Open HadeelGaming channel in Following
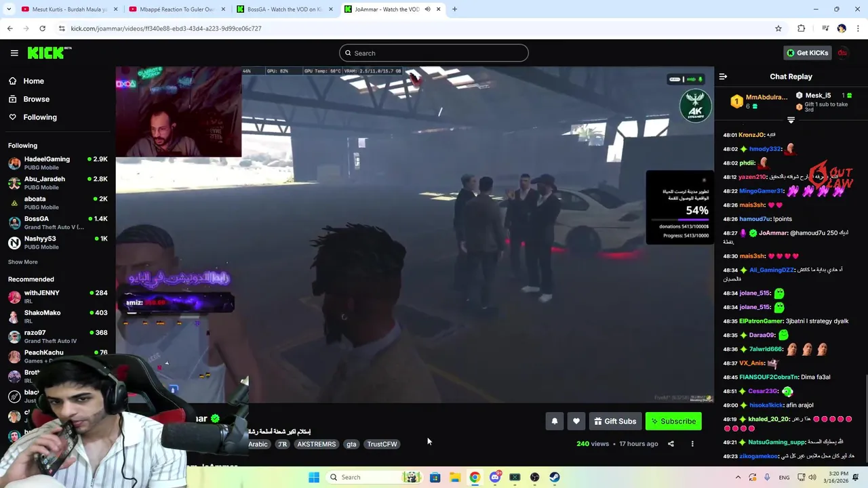Viewport: 868px width, 488px height. click(58, 163)
